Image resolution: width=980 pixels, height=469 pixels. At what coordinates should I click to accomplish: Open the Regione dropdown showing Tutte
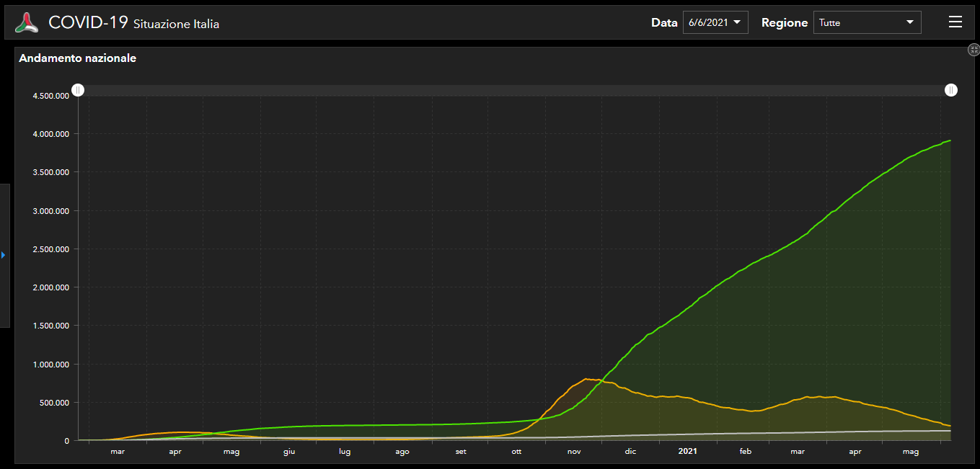click(x=867, y=22)
